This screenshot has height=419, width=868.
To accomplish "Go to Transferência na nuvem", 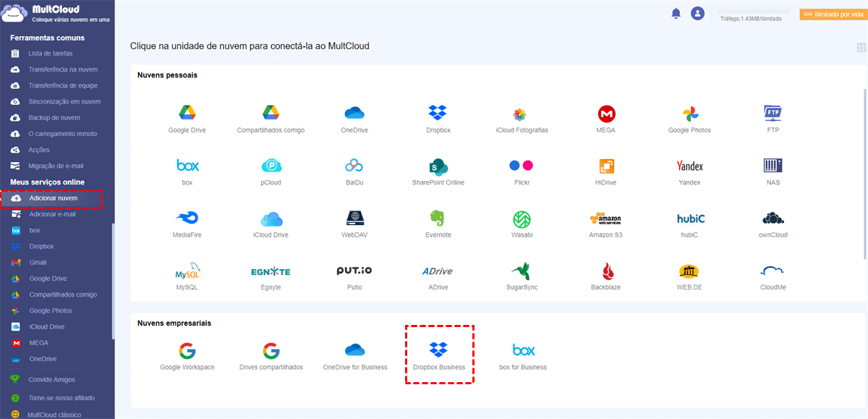I will 63,69.
